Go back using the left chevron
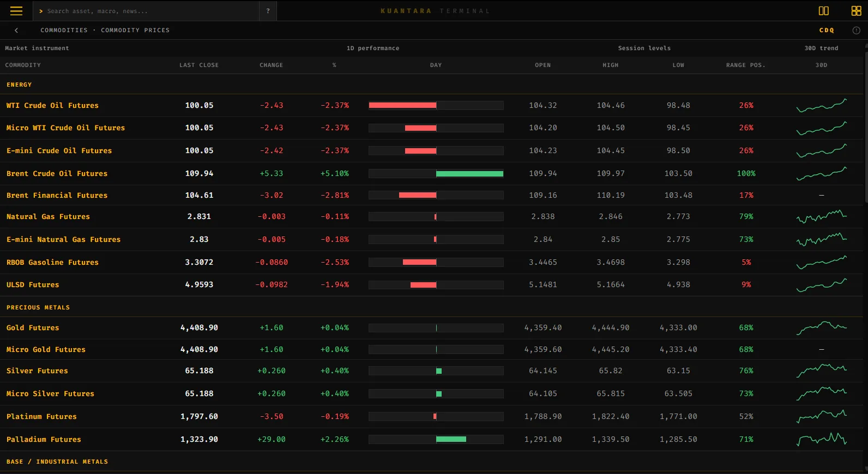 [16, 31]
